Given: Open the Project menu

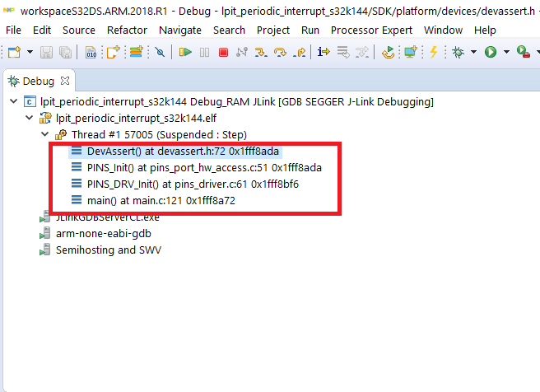Looking at the screenshot, I should click(273, 30).
